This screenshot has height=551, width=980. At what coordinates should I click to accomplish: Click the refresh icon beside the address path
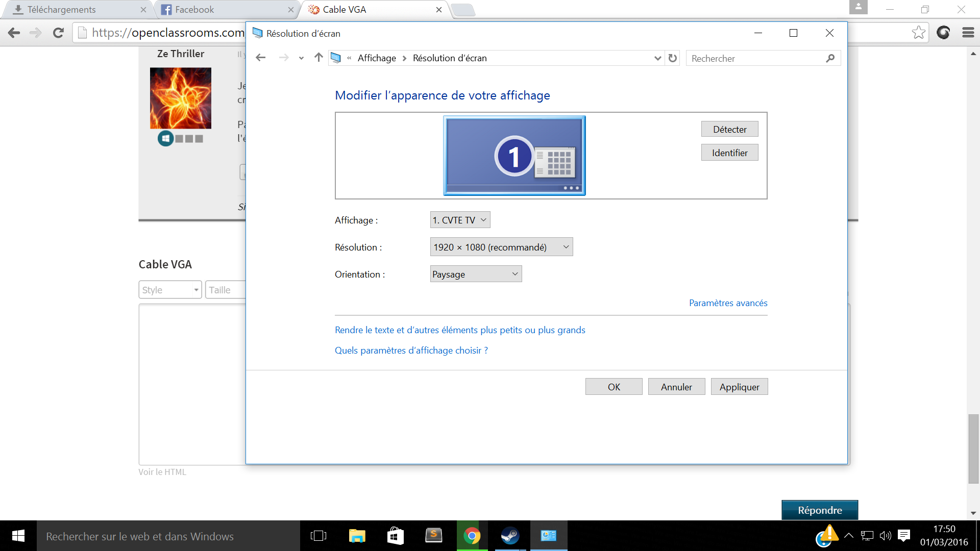[673, 58]
